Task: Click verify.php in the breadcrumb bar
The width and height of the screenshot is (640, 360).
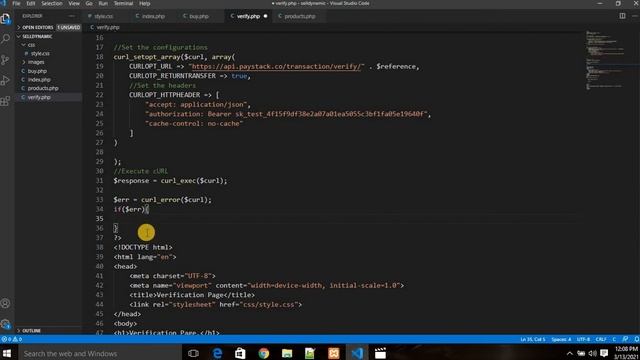Action: coord(108,27)
